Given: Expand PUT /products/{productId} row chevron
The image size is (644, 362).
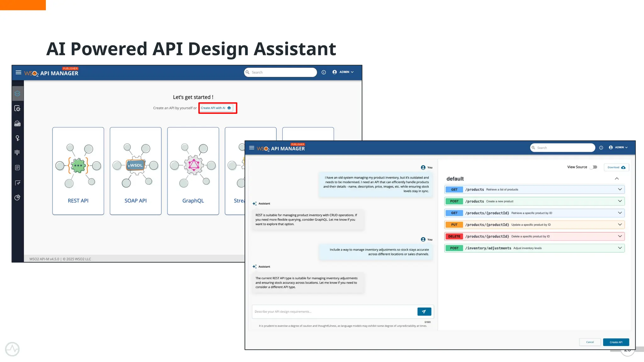Looking at the screenshot, I should pyautogui.click(x=620, y=225).
